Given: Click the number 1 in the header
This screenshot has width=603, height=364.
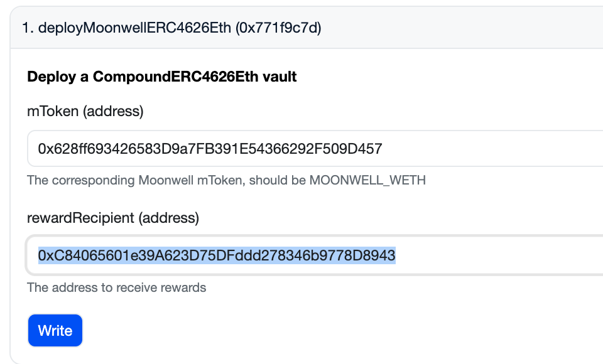Looking at the screenshot, I should click(26, 28).
